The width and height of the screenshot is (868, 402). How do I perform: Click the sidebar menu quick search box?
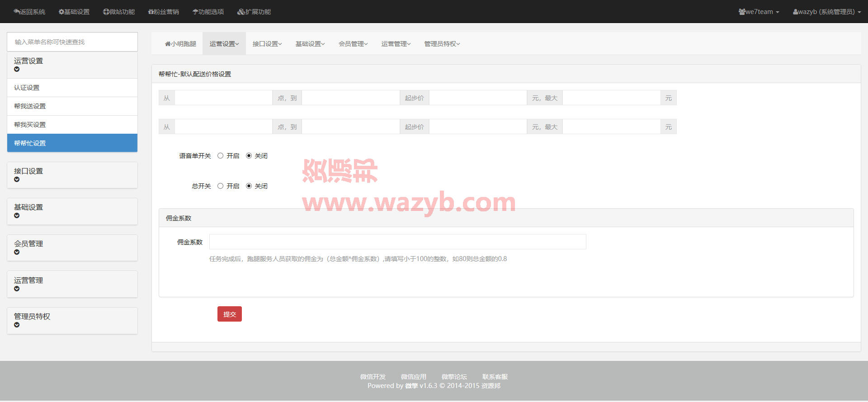click(72, 42)
